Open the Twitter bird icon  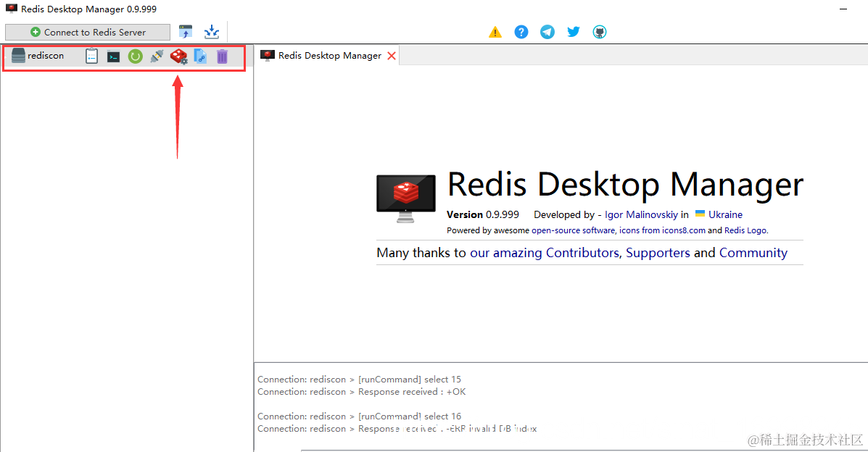[x=574, y=32]
